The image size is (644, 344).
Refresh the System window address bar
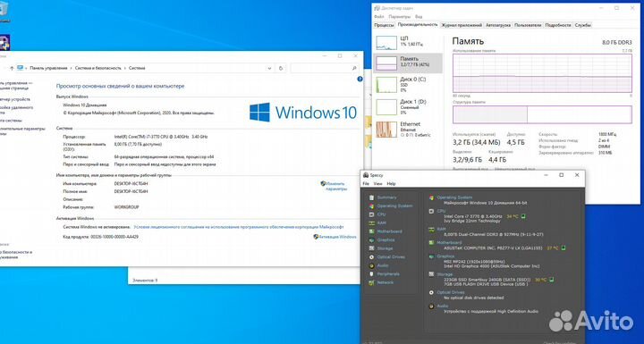point(281,68)
